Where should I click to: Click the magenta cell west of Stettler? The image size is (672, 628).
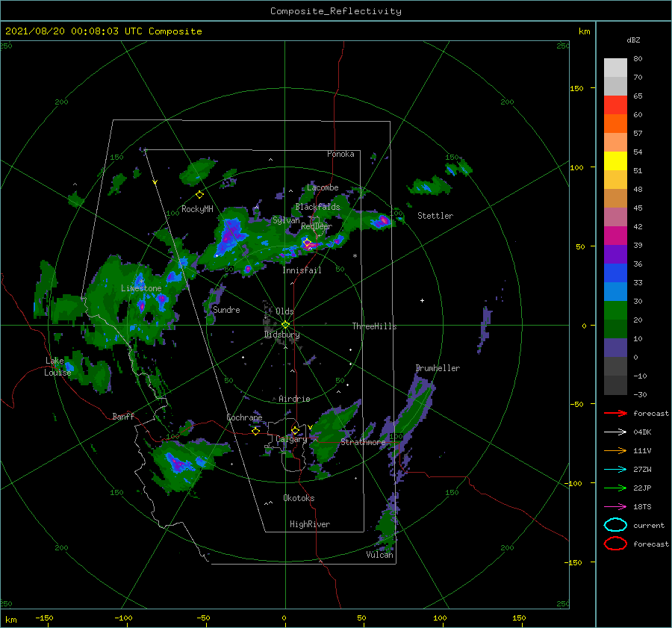tap(383, 221)
